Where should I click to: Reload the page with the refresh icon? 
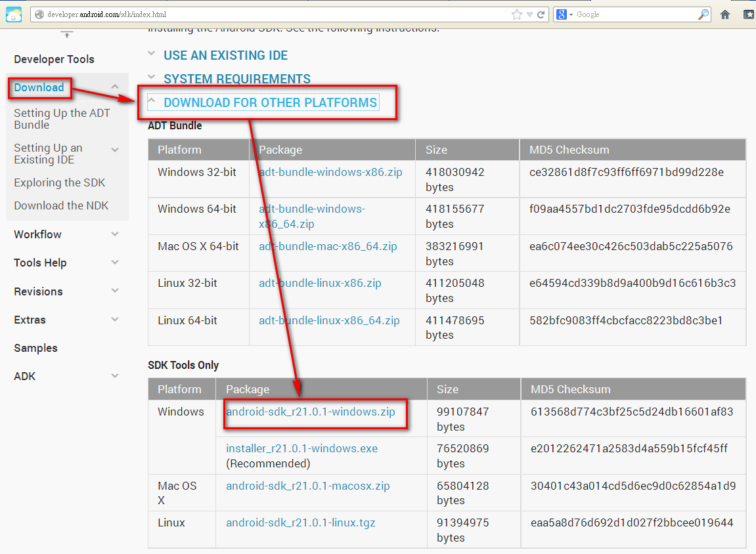[541, 14]
